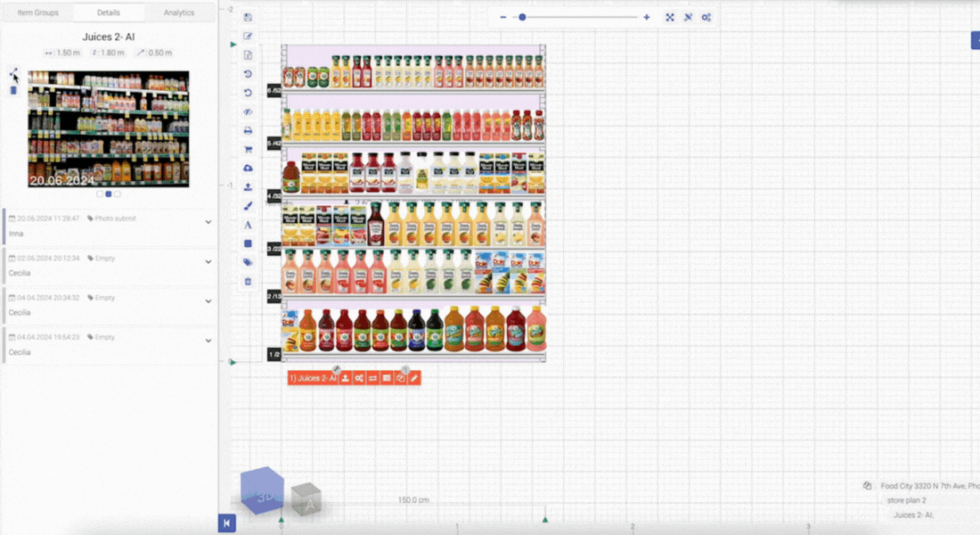The image size is (980, 535).
Task: Click the 1.50 m width dimension
Action: click(63, 53)
